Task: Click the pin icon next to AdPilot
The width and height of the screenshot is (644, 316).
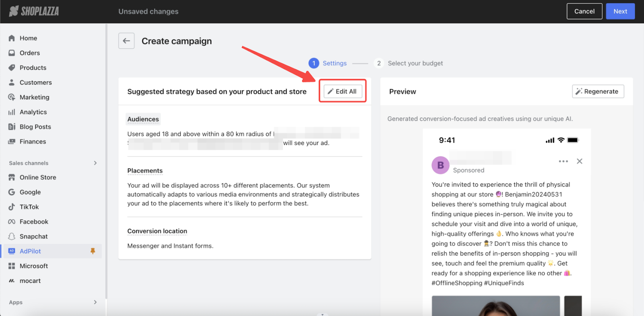Action: pyautogui.click(x=93, y=251)
